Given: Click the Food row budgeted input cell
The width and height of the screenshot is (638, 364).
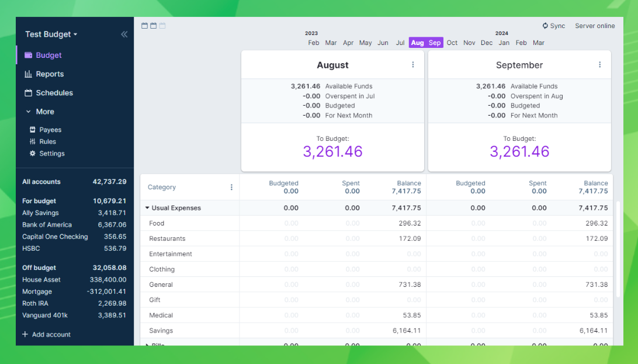Looking at the screenshot, I should tap(290, 223).
